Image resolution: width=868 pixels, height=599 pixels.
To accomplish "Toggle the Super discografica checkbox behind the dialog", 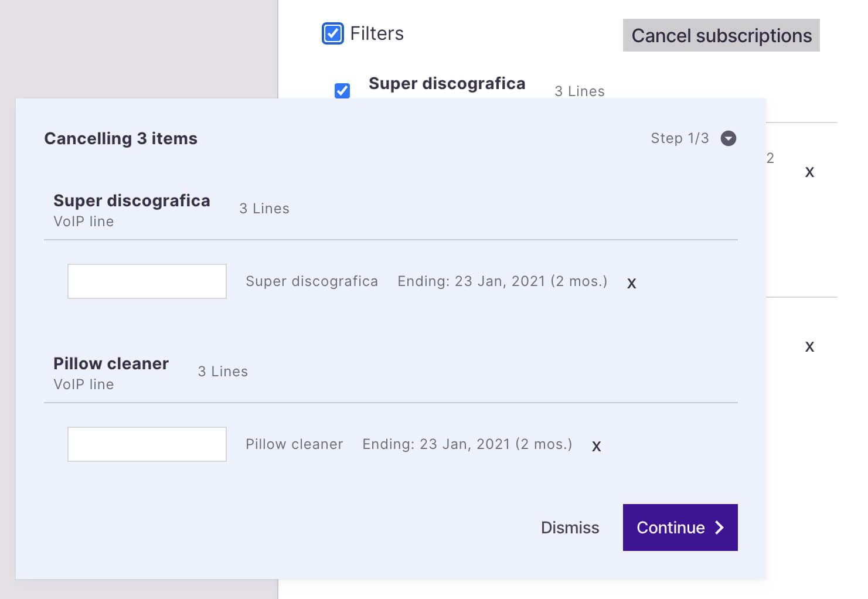I will click(342, 90).
